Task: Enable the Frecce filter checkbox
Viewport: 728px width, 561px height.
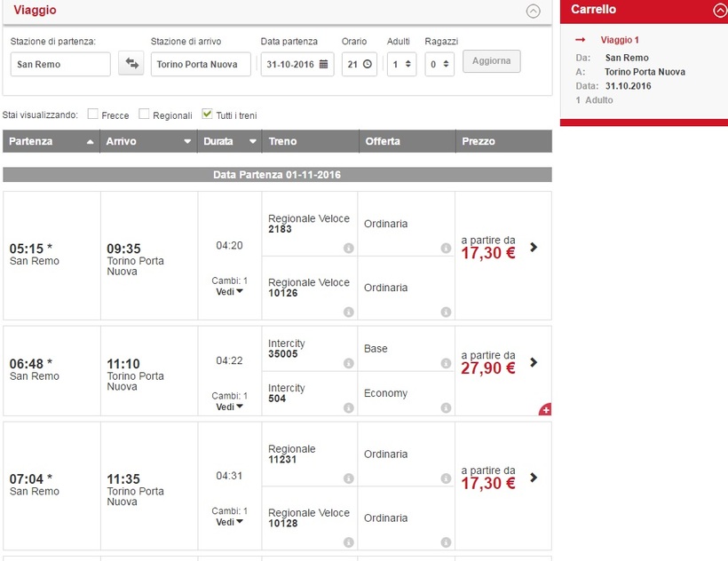Action: click(93, 115)
